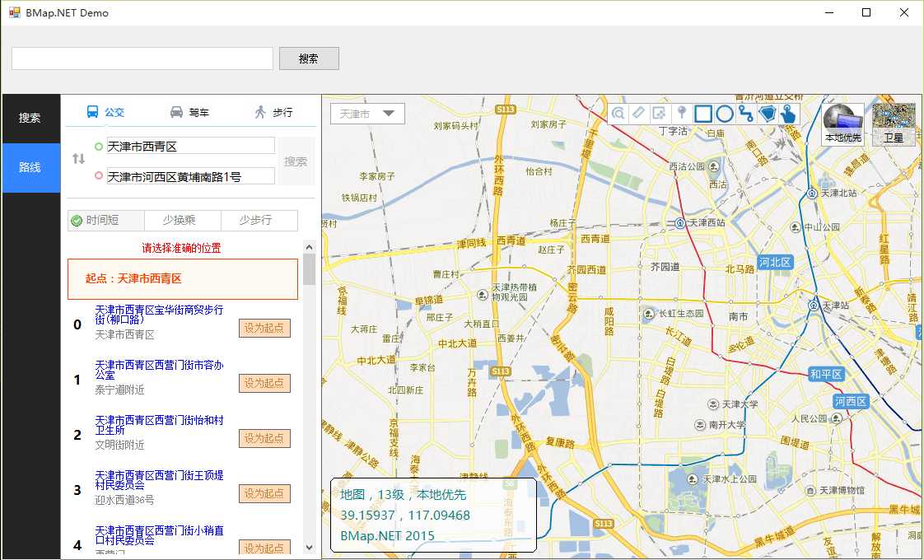Click the 和平区 district label
The height and width of the screenshot is (560, 924).
826,375
